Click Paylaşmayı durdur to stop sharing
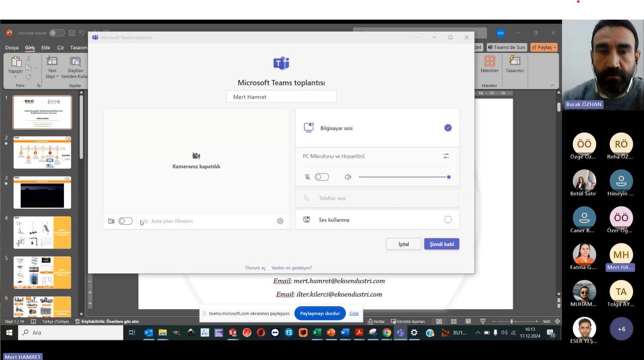Viewport: 644px width, 360px height. tap(320, 313)
